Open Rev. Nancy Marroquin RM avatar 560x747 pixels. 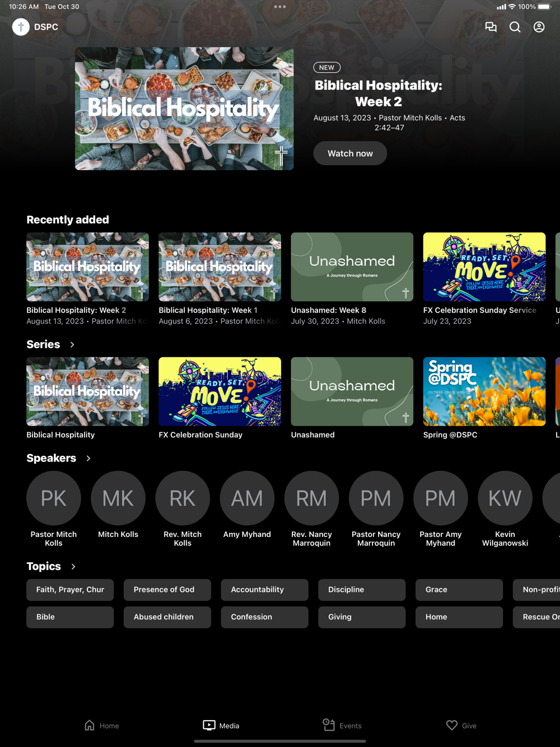[311, 498]
